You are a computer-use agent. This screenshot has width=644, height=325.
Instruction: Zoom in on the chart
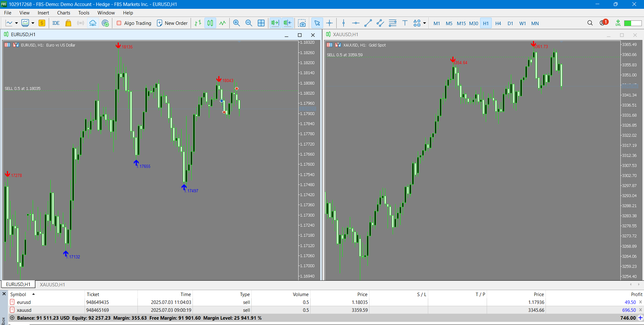pos(237,23)
